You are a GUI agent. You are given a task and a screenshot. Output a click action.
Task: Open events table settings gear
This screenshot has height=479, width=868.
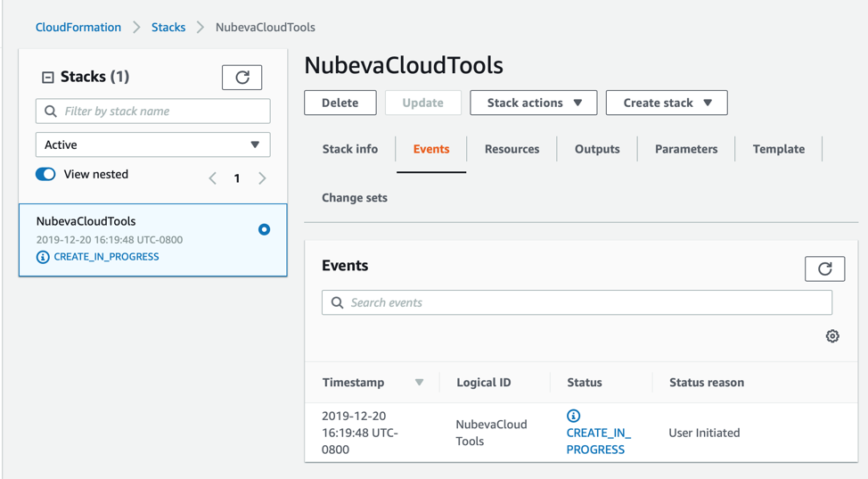tap(832, 336)
